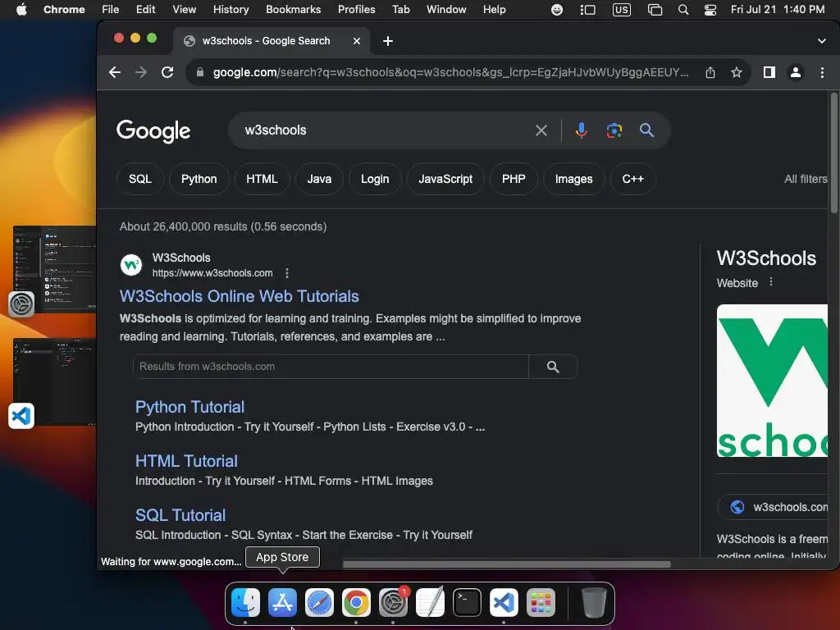Image resolution: width=840 pixels, height=630 pixels.
Task: Open the HTML Tutorial sitelink
Action: pyautogui.click(x=186, y=461)
